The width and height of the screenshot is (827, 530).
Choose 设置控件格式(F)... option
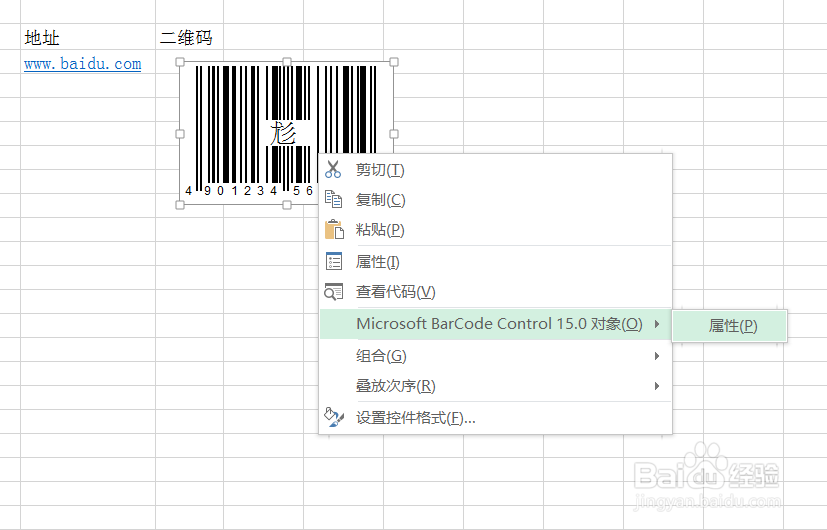pyautogui.click(x=496, y=418)
